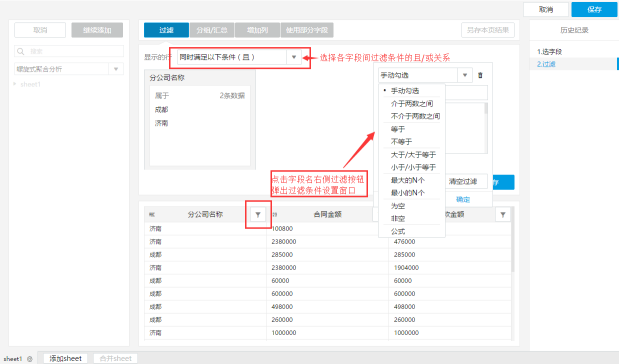Expand the sheet1 tree node
The image size is (619, 364).
pyautogui.click(x=15, y=84)
